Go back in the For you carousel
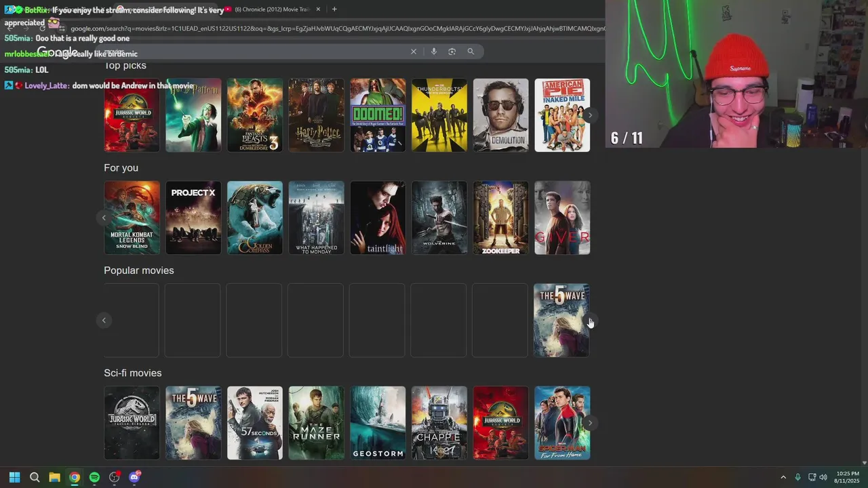Image resolution: width=868 pixels, height=488 pixels. pyautogui.click(x=104, y=218)
